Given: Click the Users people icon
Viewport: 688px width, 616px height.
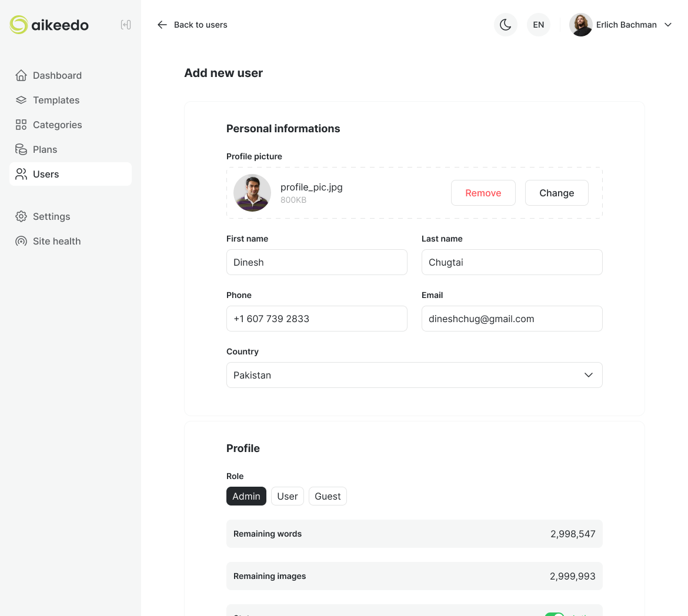Looking at the screenshot, I should tap(21, 174).
